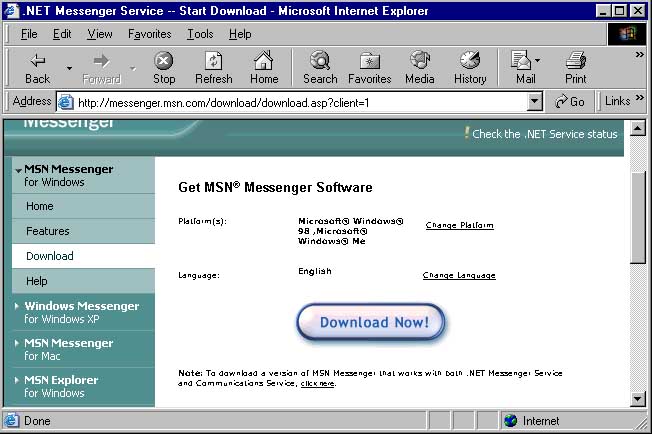Click the 'Get MSN Messenger Software' heading
The width and height of the screenshot is (652, 434).
[x=275, y=187]
